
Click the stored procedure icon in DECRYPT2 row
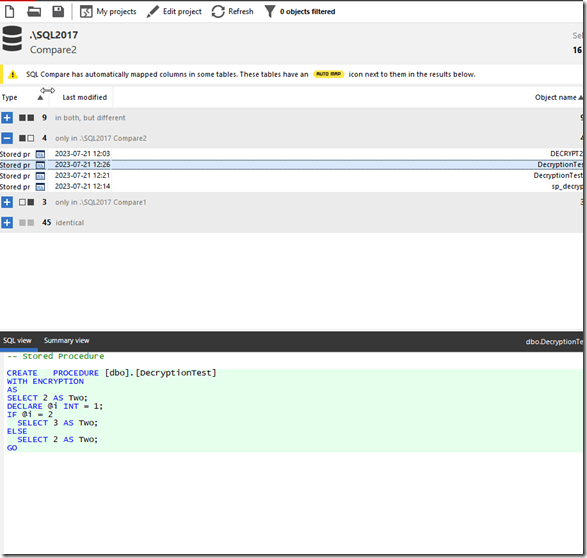[x=40, y=154]
